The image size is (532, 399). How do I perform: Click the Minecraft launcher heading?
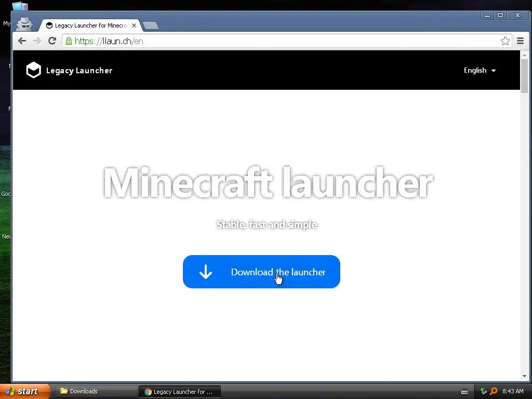(268, 182)
